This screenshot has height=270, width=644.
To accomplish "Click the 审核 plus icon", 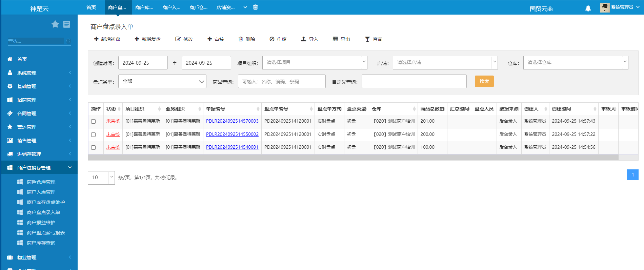I will 210,39.
